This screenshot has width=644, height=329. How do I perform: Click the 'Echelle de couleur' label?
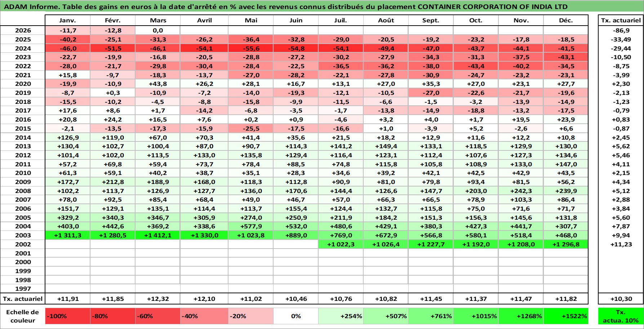(22, 316)
